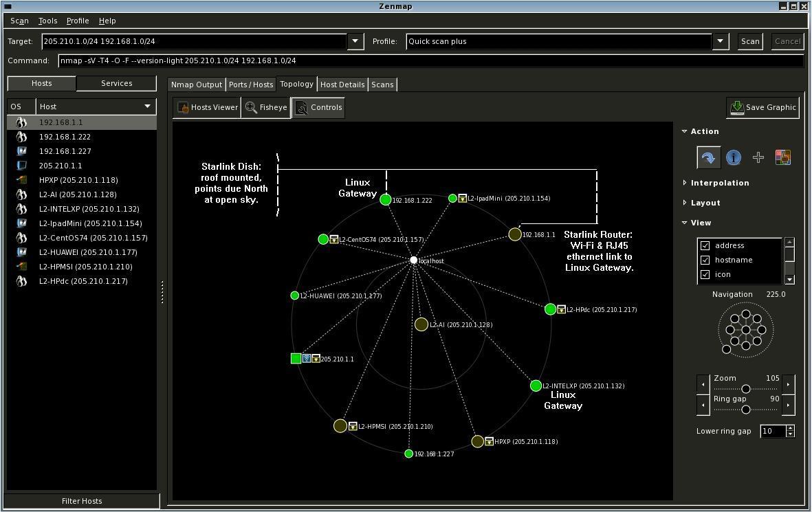Switch the side list to Services
The height and width of the screenshot is (512, 812).
pyautogui.click(x=116, y=83)
